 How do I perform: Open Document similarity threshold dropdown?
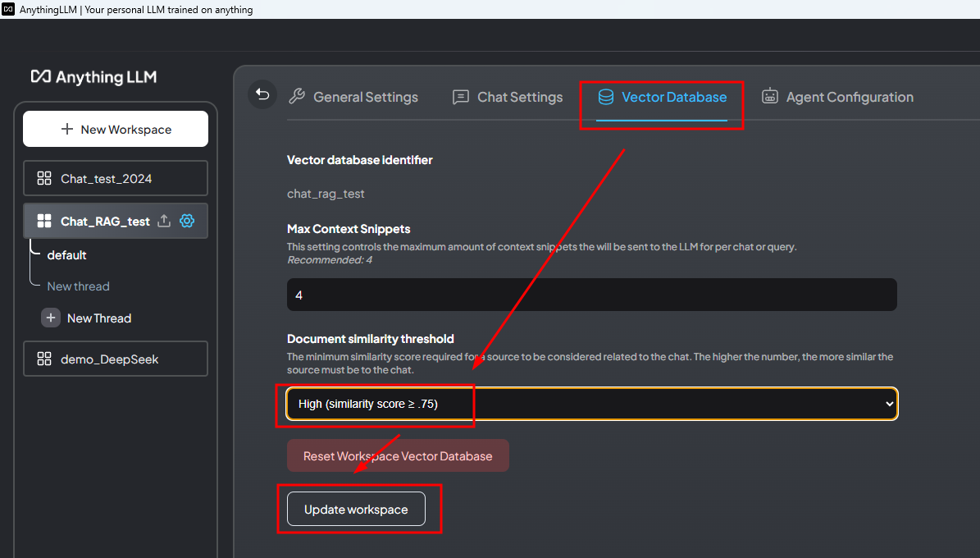[x=592, y=404]
